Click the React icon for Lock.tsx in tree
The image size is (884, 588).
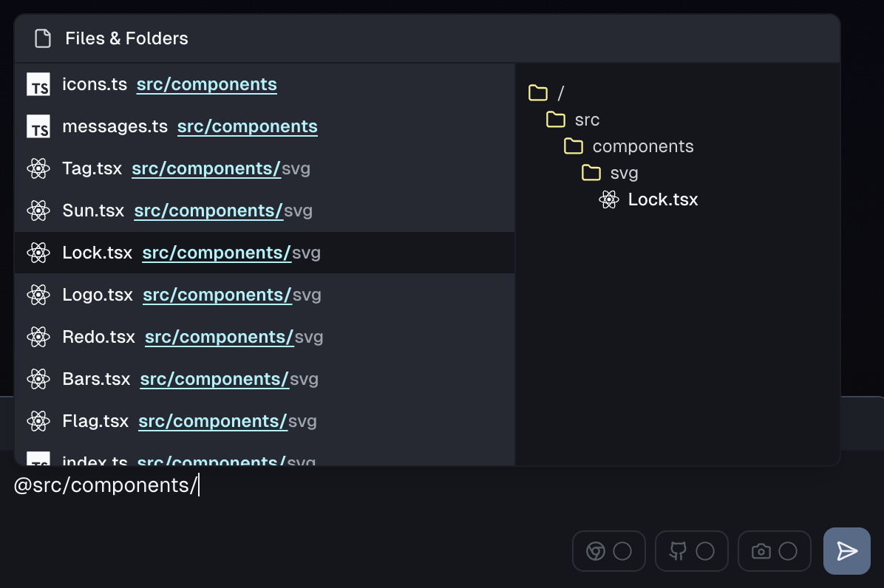(x=609, y=199)
